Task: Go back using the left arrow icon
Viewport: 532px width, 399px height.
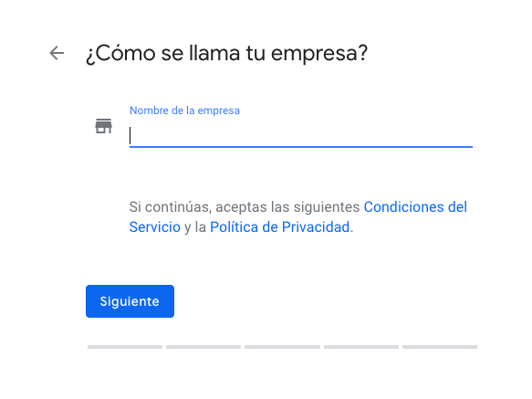Action: point(57,53)
